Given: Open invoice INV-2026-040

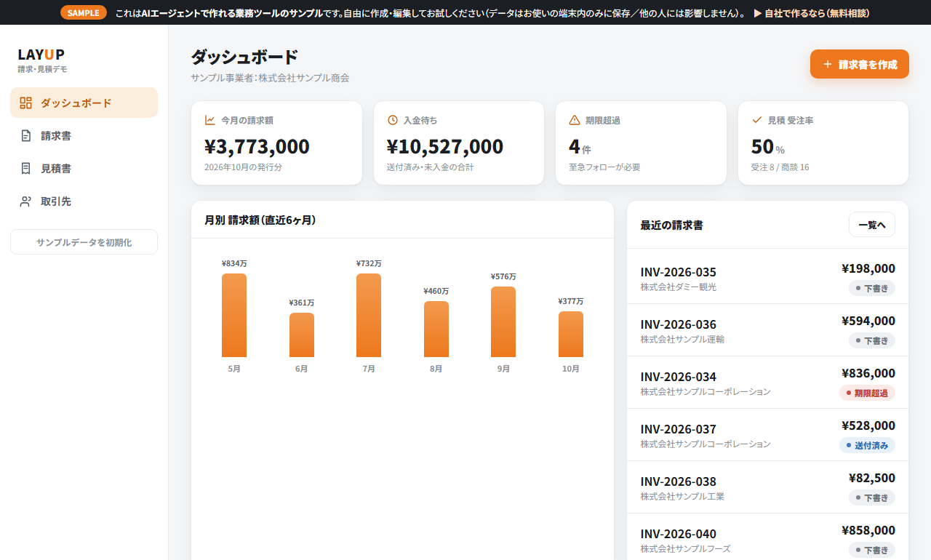Looking at the screenshot, I should [x=767, y=537].
